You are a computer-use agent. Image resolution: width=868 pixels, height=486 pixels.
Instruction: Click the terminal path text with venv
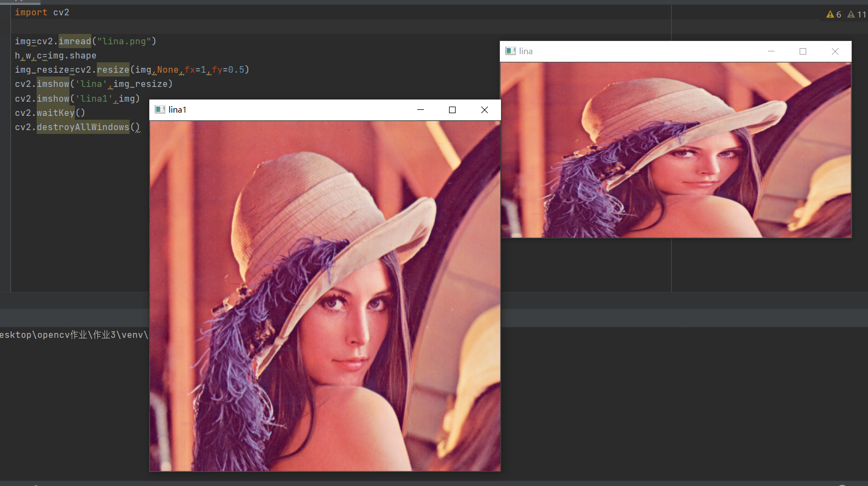(x=74, y=335)
